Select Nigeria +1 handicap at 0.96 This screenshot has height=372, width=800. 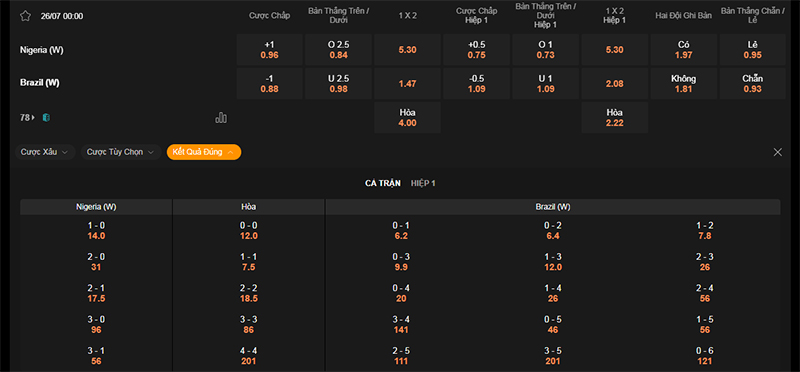coord(269,50)
